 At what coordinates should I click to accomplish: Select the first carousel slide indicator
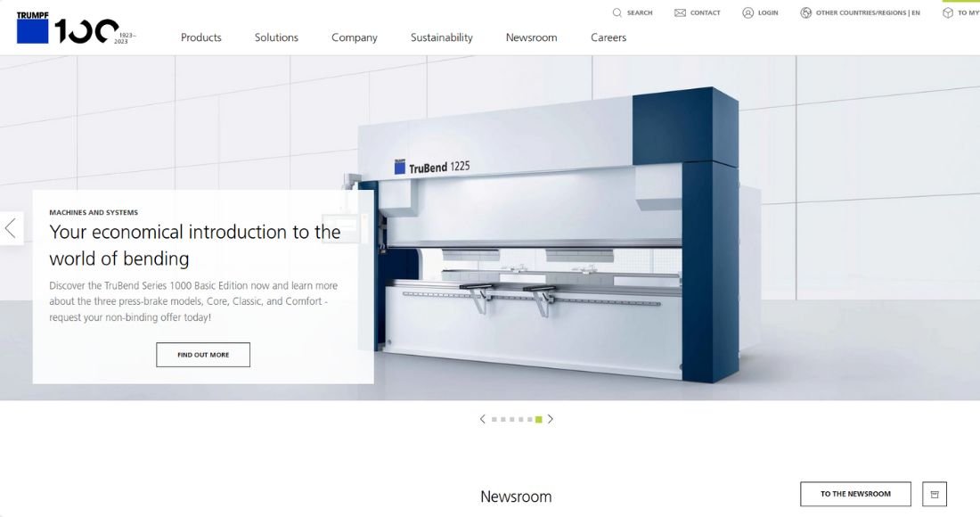tap(494, 419)
